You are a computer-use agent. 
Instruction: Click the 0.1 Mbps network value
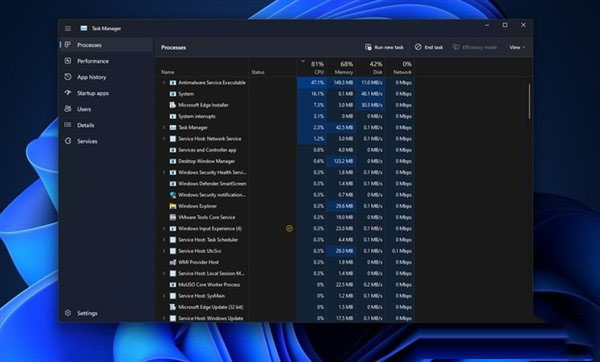[402, 251]
